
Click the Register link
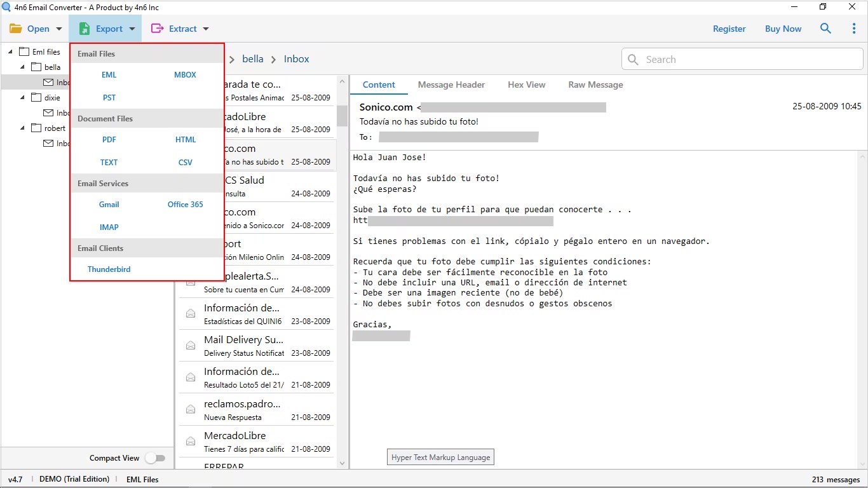click(729, 29)
